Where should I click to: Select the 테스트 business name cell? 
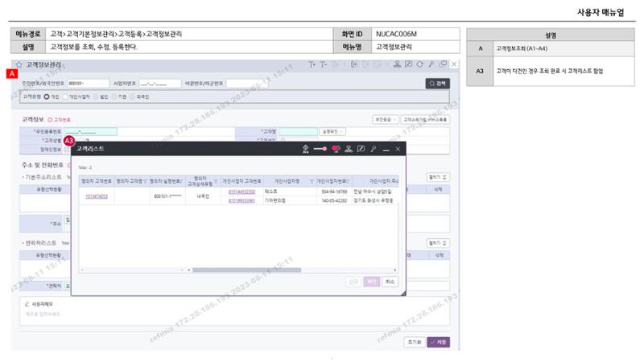(289, 191)
